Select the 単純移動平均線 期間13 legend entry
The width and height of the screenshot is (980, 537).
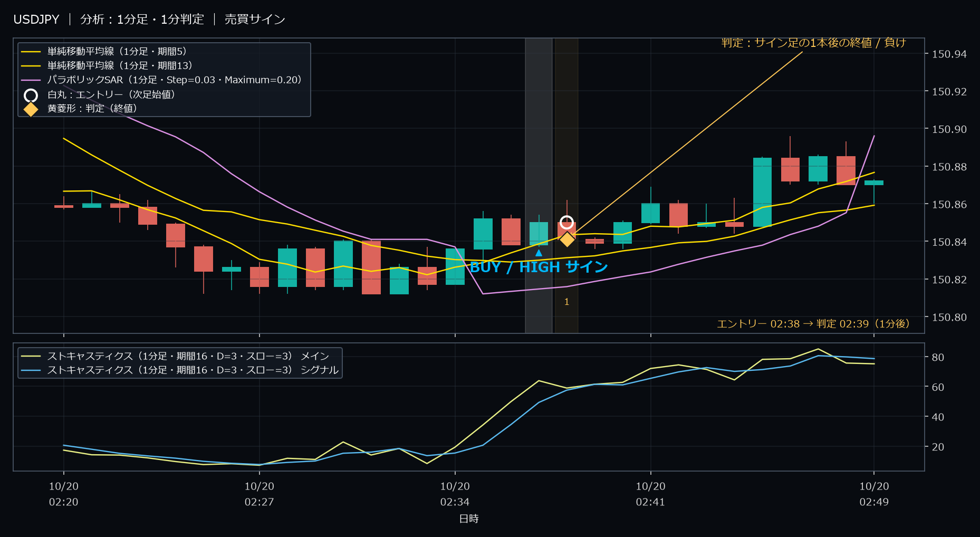coord(107,66)
